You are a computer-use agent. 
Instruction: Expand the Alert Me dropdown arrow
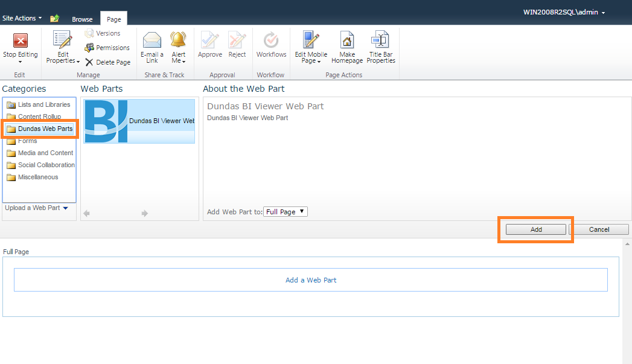[184, 62]
